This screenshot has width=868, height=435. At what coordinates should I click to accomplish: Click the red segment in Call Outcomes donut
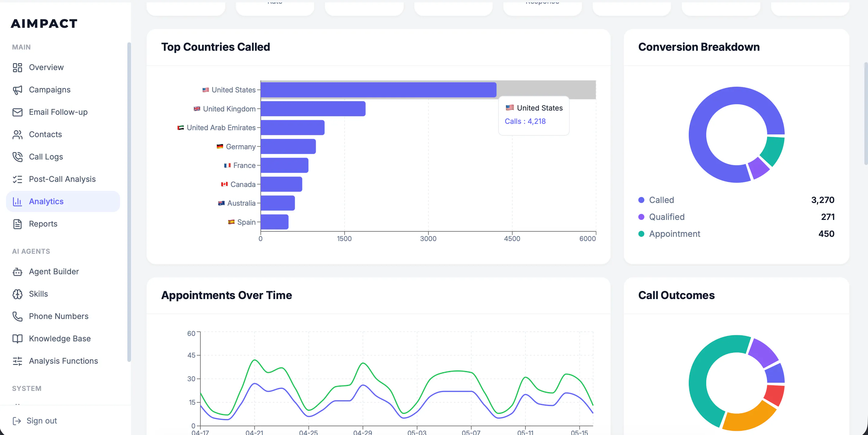point(775,395)
